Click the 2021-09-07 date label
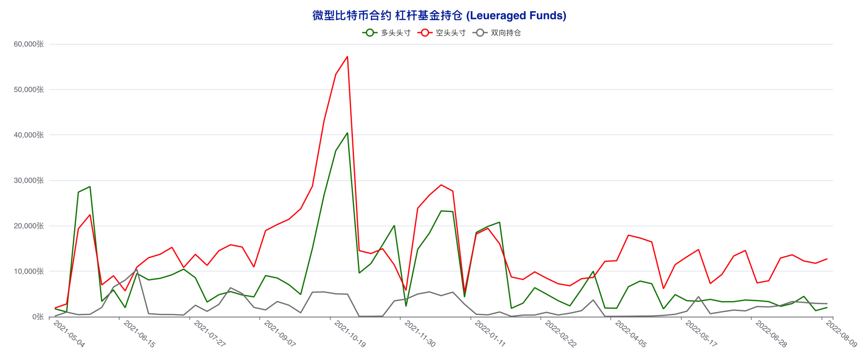Screen dimensions: 868x357 pyautogui.click(x=280, y=334)
